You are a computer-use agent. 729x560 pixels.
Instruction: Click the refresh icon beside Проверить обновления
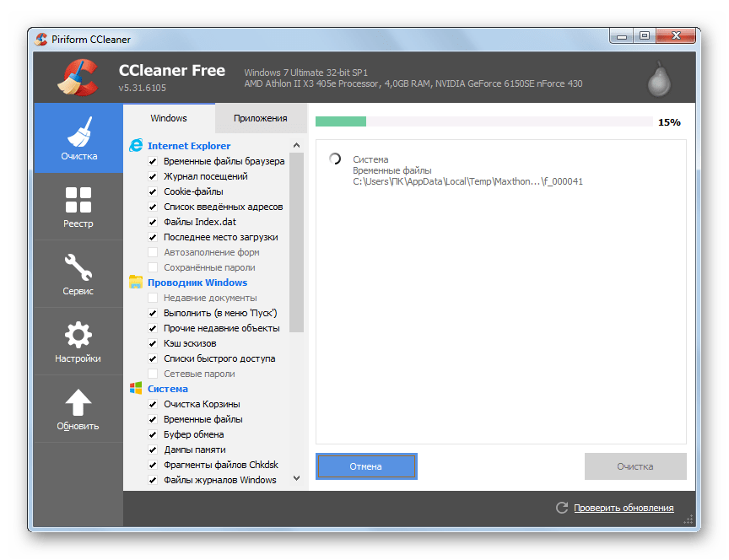pyautogui.click(x=562, y=508)
